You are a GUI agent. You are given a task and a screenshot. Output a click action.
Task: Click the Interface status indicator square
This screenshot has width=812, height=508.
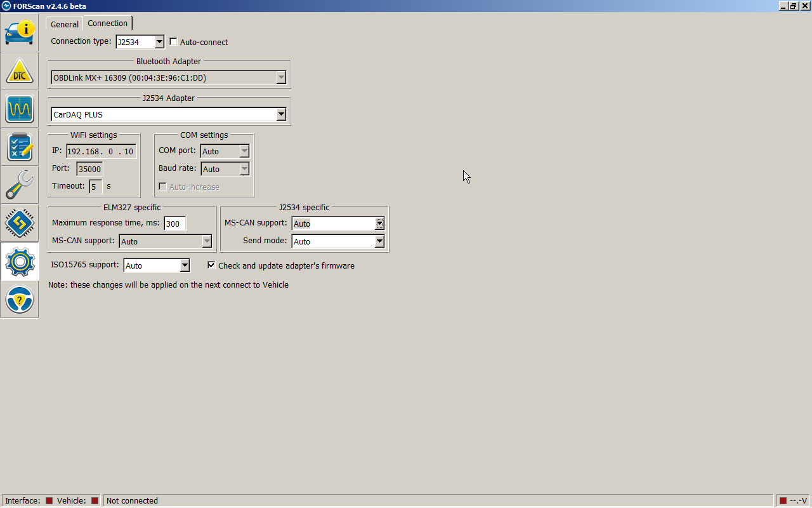click(49, 500)
